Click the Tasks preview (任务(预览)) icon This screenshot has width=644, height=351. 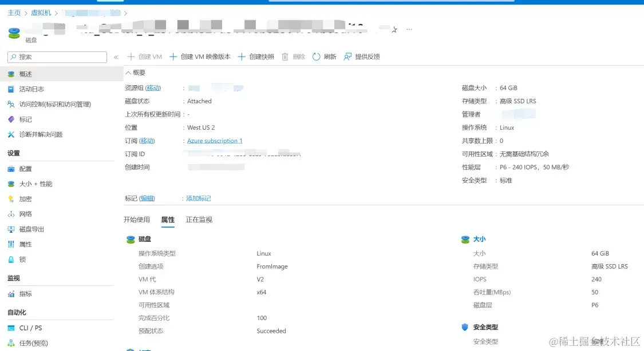click(x=11, y=343)
